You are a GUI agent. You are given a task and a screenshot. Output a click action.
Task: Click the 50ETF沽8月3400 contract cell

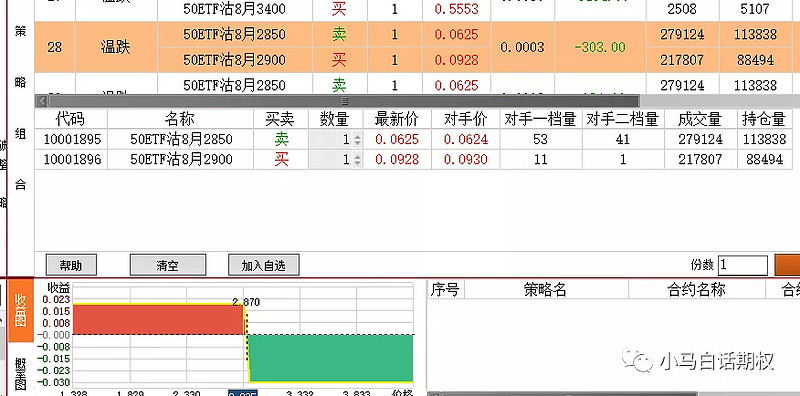[x=234, y=9]
